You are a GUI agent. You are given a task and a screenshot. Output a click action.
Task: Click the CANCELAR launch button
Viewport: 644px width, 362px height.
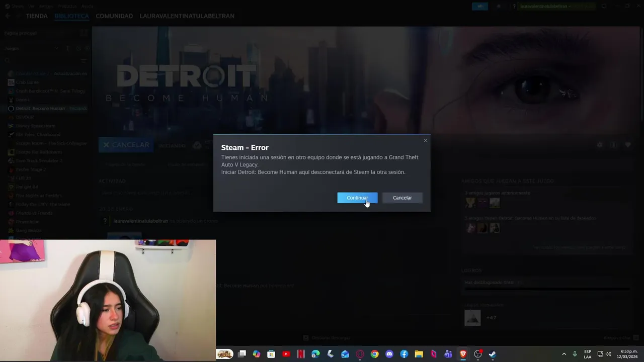click(126, 145)
